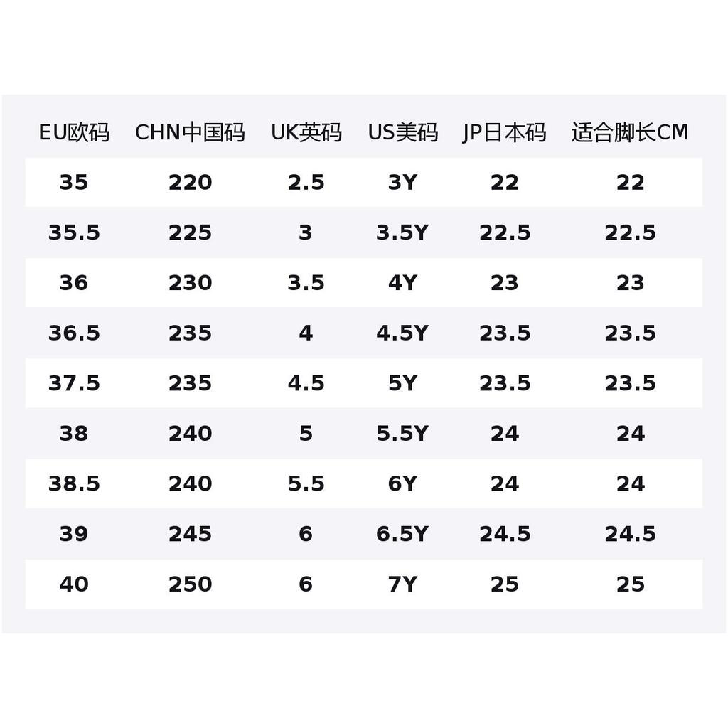The image size is (728, 728).
Task: Select EU size 40 cell
Action: [x=74, y=584]
